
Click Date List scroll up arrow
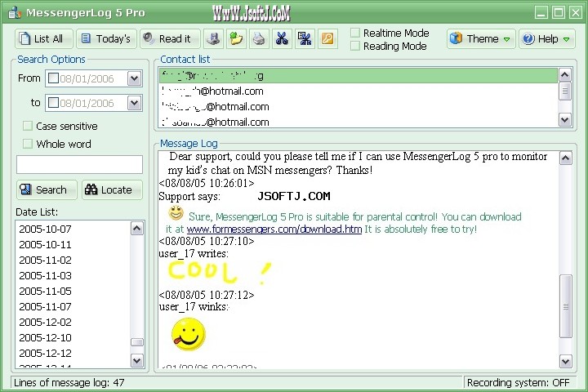[137, 229]
